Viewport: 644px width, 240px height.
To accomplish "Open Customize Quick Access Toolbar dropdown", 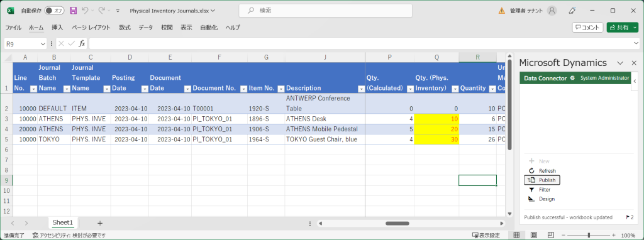I will pos(118,11).
